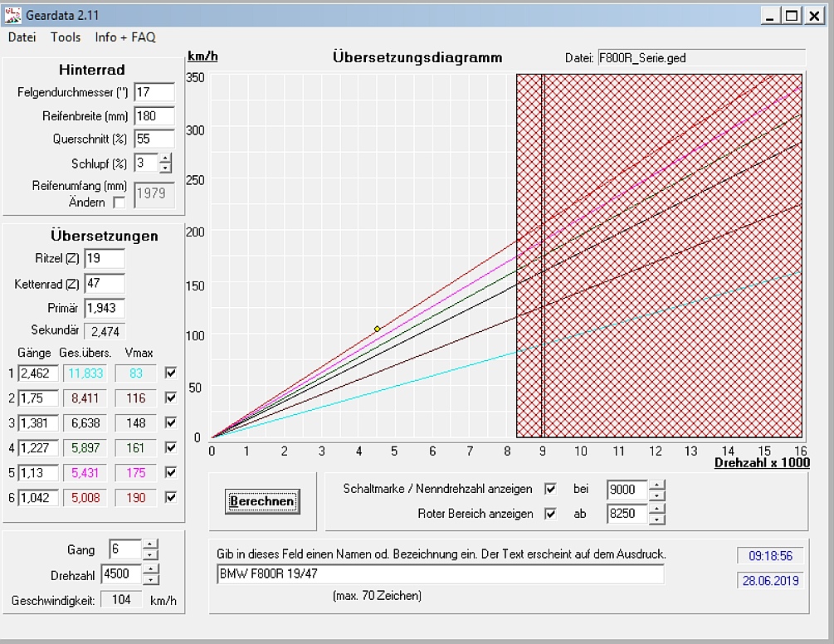Screen dimensions: 834x644
Task: Open the Info + FAQ menu
Action: tap(125, 37)
